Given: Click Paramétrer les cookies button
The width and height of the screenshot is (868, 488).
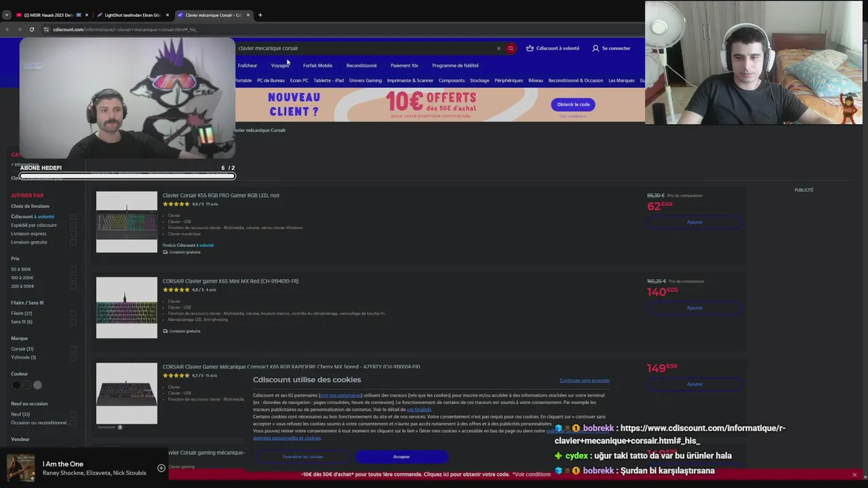Looking at the screenshot, I should pyautogui.click(x=302, y=457).
